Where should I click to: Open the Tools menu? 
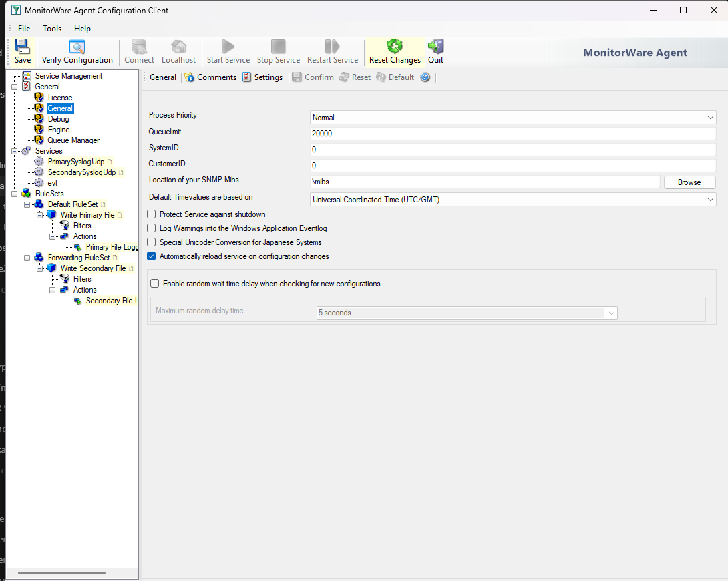click(x=52, y=29)
